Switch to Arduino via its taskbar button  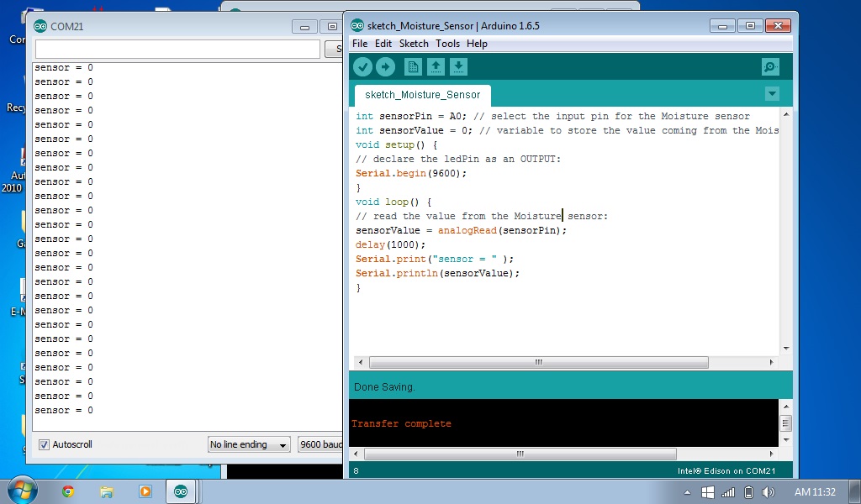[182, 491]
